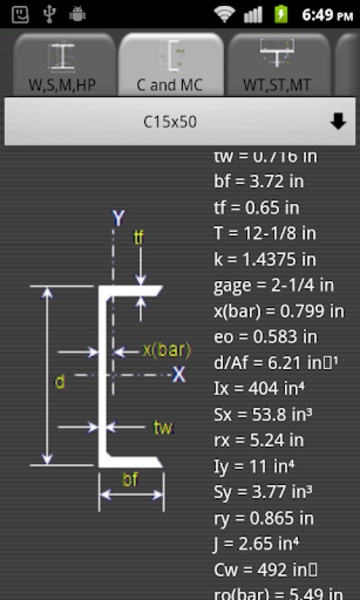Tap the Android debugging status icon
This screenshot has width=360, height=600.
(x=77, y=15)
